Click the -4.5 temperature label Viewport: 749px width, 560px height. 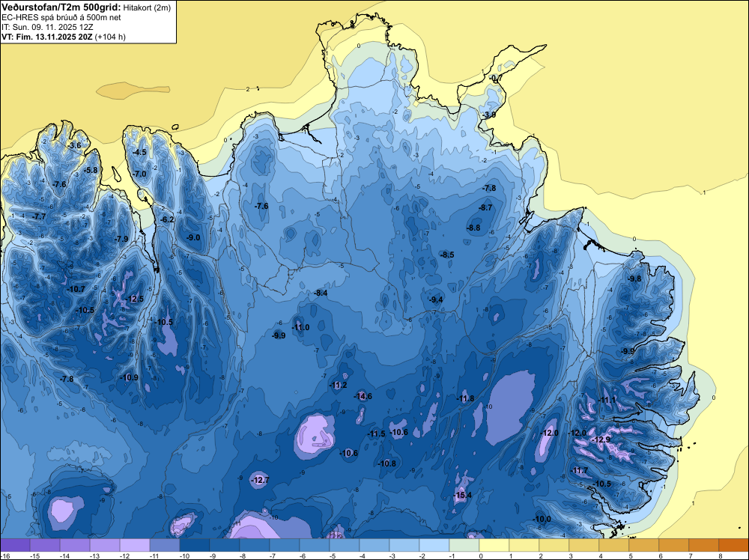(x=139, y=152)
